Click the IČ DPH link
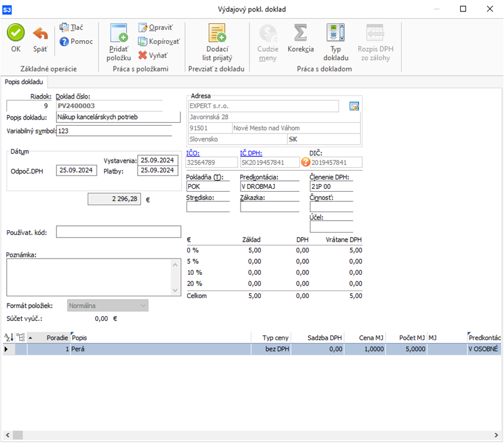Viewport: 504px width, 443px height. coord(251,153)
